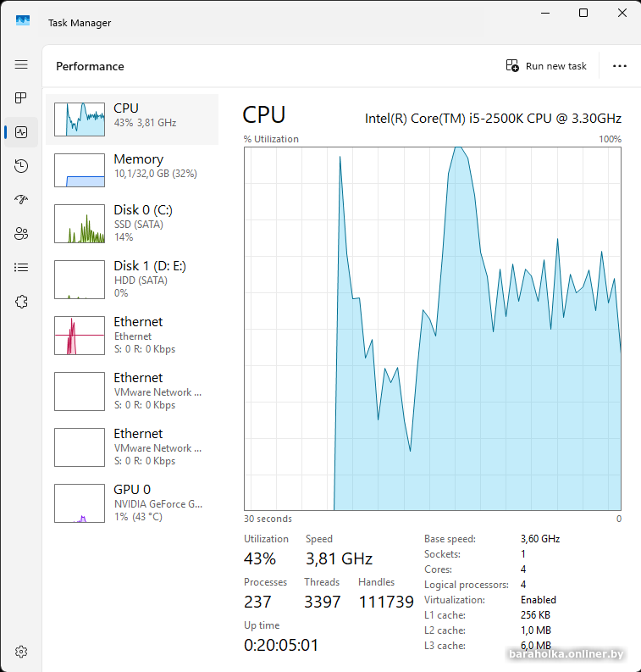Click the Logical processors label
The height and width of the screenshot is (672, 641).
467,585
